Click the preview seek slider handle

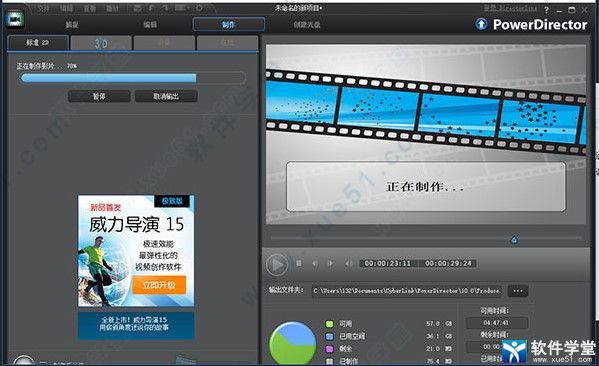[x=514, y=240]
